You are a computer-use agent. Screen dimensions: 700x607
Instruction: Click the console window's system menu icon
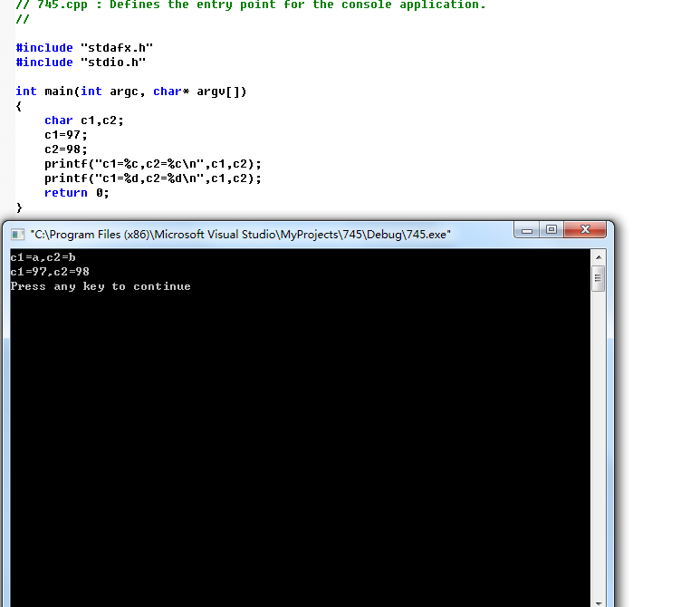tap(17, 235)
